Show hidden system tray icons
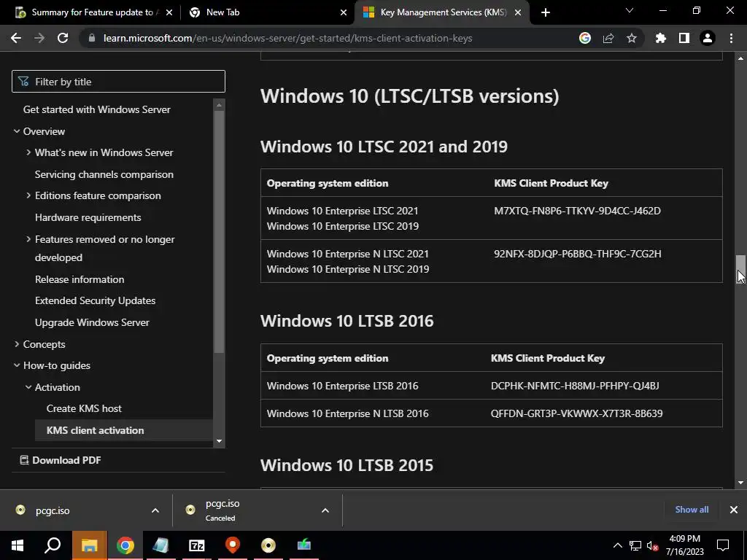The width and height of the screenshot is (747, 560). pyautogui.click(x=617, y=545)
